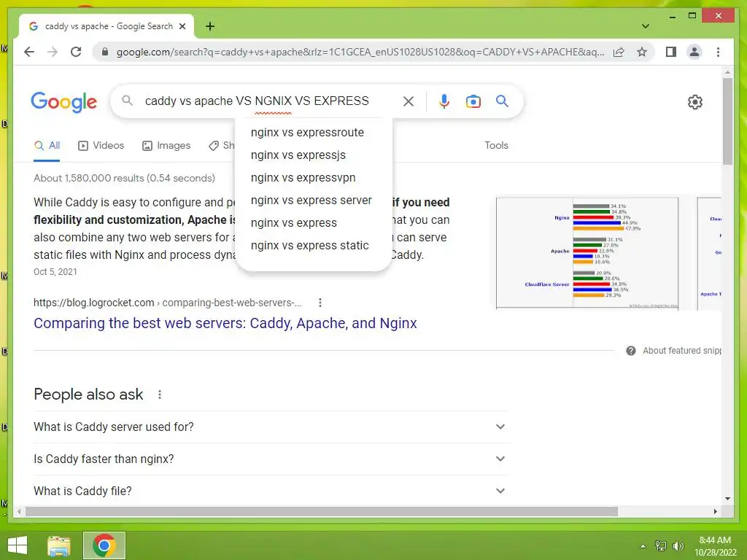The image size is (747, 560).
Task: Open more options for the logrocket result
Action: [x=320, y=303]
